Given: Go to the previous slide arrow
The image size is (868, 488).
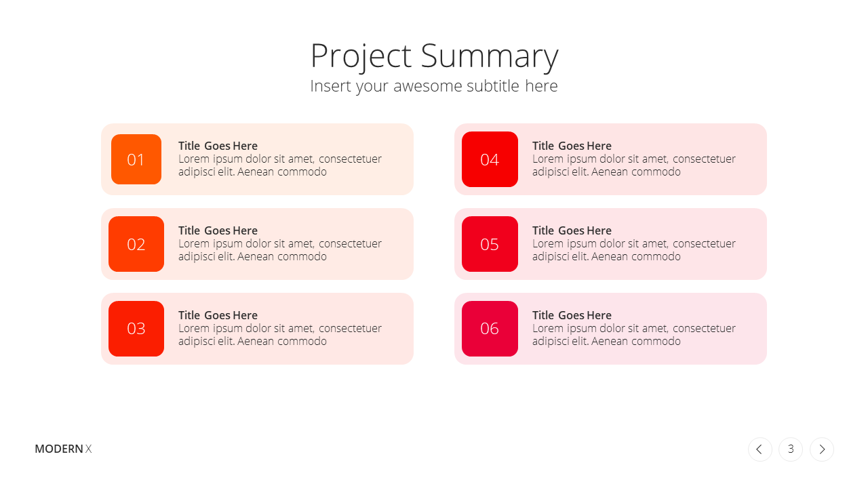Looking at the screenshot, I should (759, 449).
